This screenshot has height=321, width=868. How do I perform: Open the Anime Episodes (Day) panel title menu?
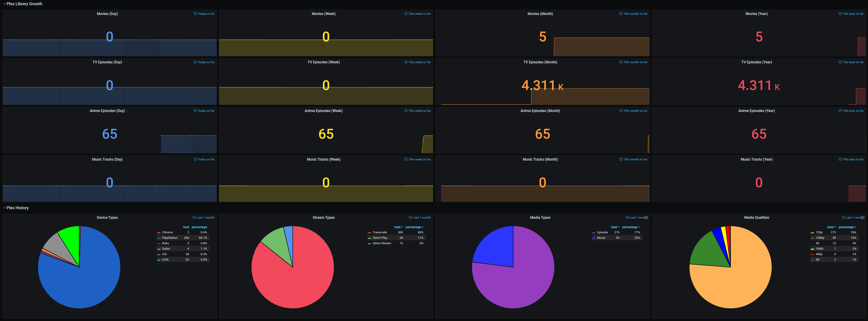(x=107, y=111)
